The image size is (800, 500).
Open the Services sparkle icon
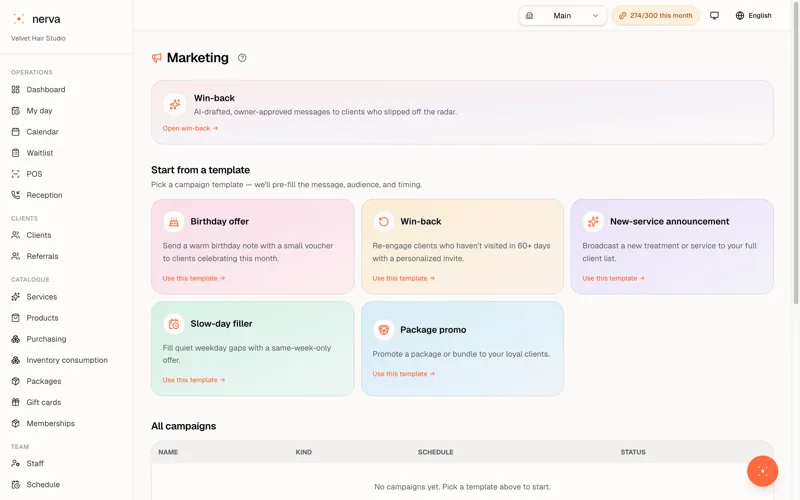point(16,297)
